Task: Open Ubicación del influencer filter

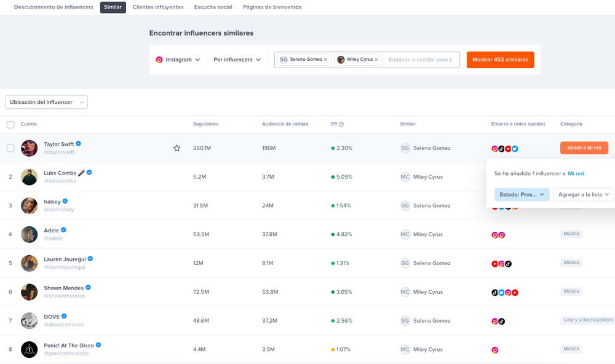Action: pos(46,102)
